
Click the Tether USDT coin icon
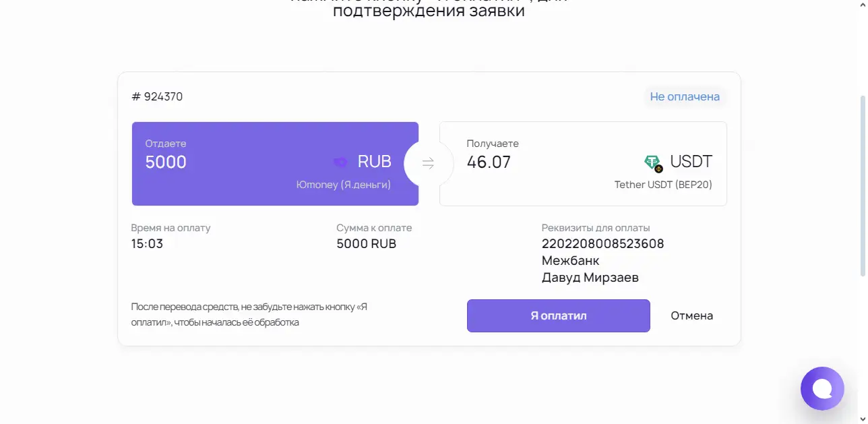tap(652, 162)
